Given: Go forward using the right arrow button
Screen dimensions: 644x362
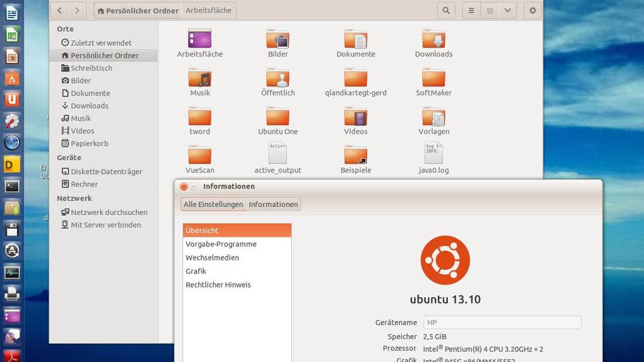Looking at the screenshot, I should [77, 11].
